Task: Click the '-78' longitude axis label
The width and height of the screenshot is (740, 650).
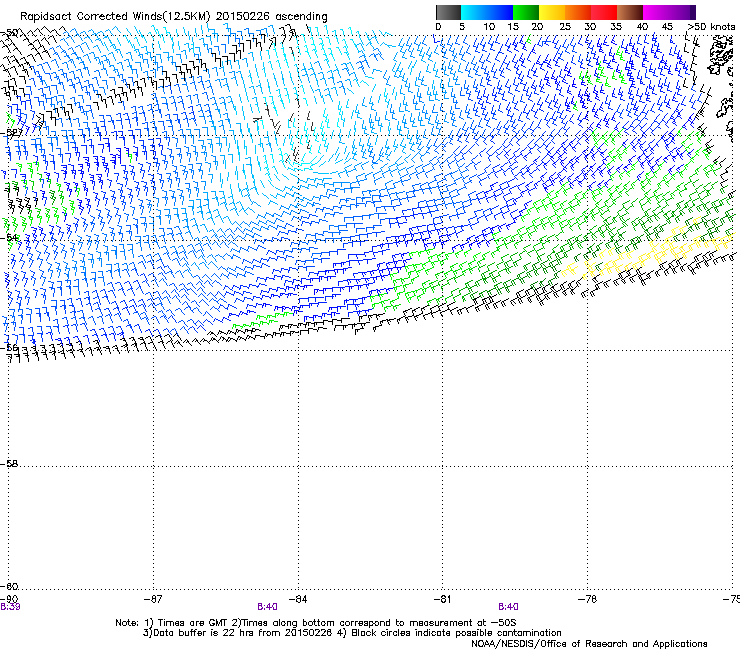Action: pos(587,599)
